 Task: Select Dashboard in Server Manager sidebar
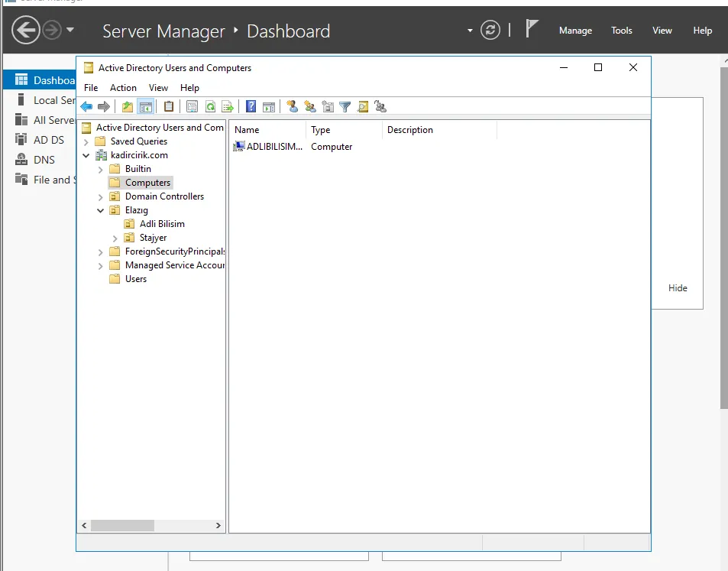click(40, 80)
